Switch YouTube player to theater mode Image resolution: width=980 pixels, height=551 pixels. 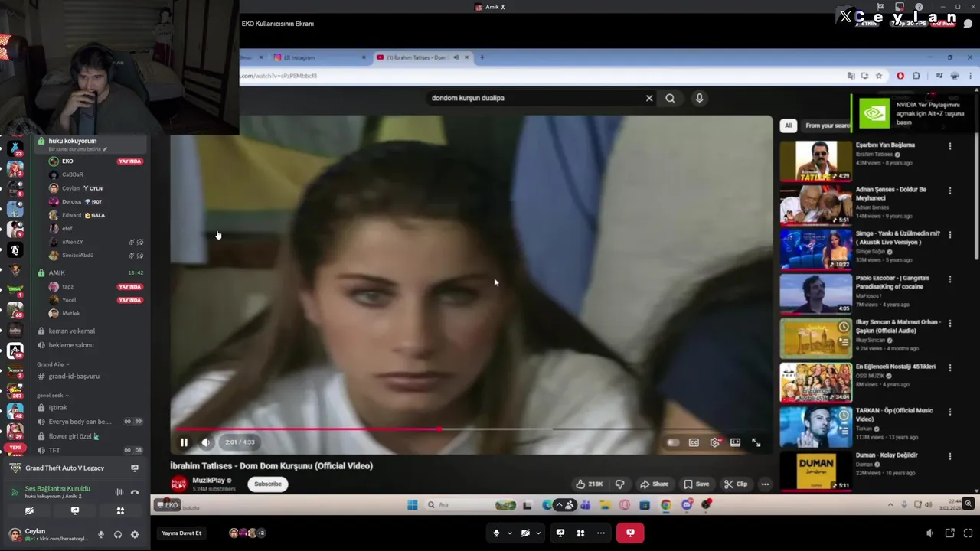click(x=735, y=442)
